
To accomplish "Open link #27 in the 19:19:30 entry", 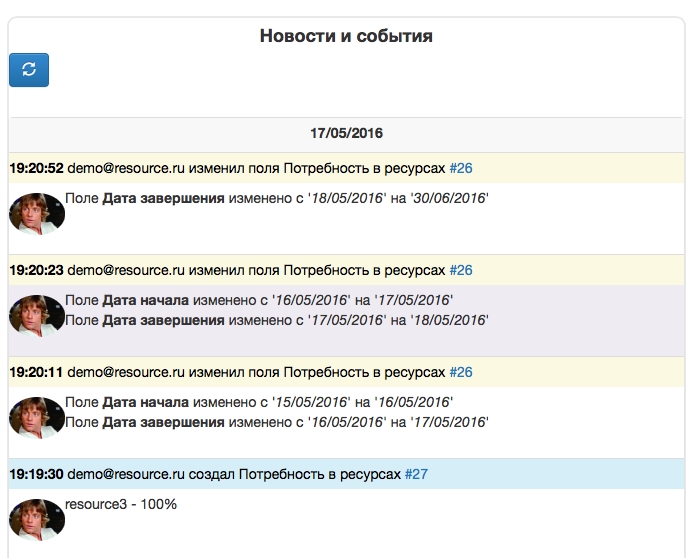I will coord(416,474).
